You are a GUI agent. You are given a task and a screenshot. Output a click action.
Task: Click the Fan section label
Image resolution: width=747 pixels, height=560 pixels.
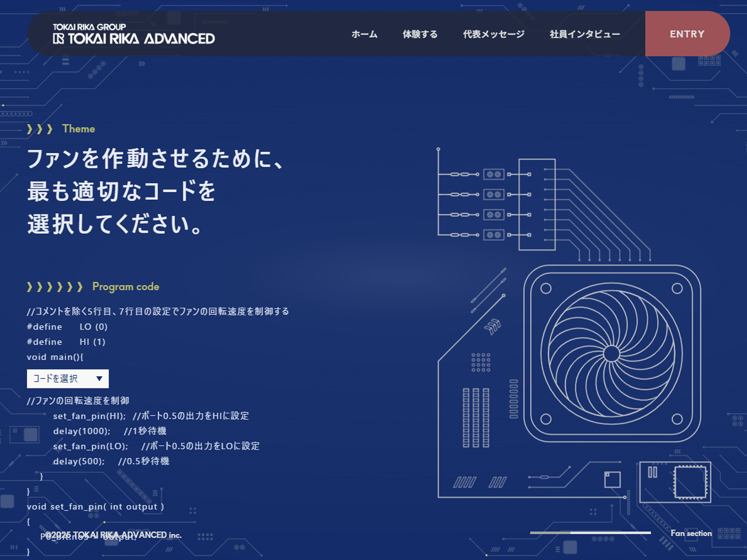pos(691,533)
